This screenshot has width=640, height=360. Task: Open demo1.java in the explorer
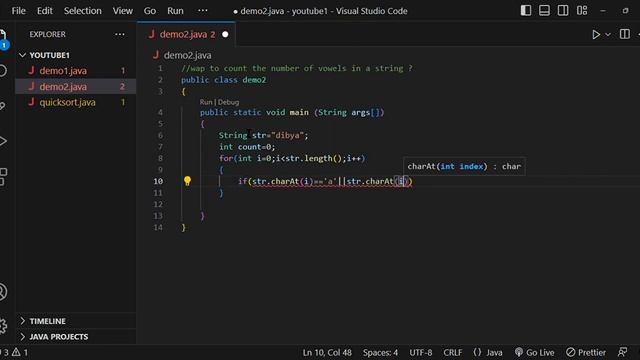[76, 71]
